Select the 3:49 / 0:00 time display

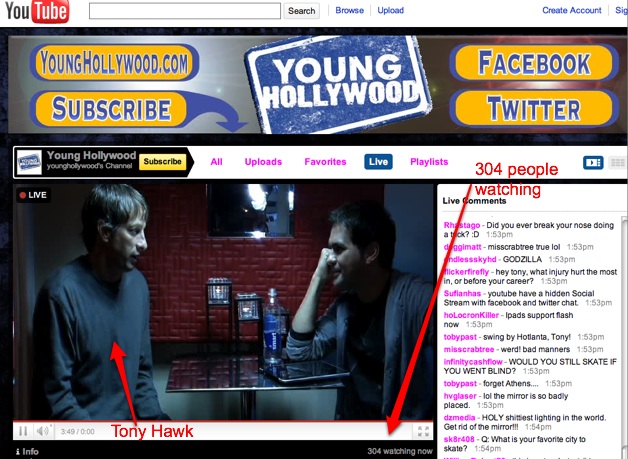pyautogui.click(x=78, y=432)
